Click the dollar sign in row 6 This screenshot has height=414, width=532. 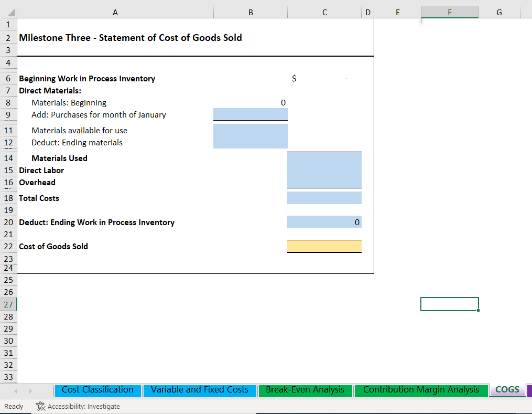click(x=294, y=79)
